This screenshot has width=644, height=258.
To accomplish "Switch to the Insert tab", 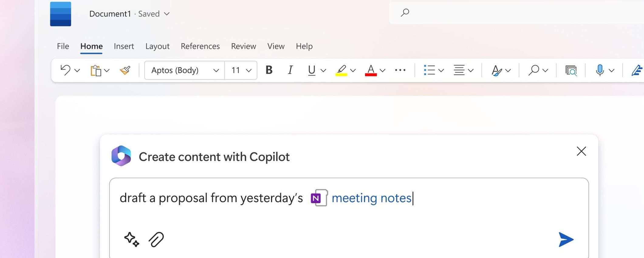I will click(x=124, y=46).
